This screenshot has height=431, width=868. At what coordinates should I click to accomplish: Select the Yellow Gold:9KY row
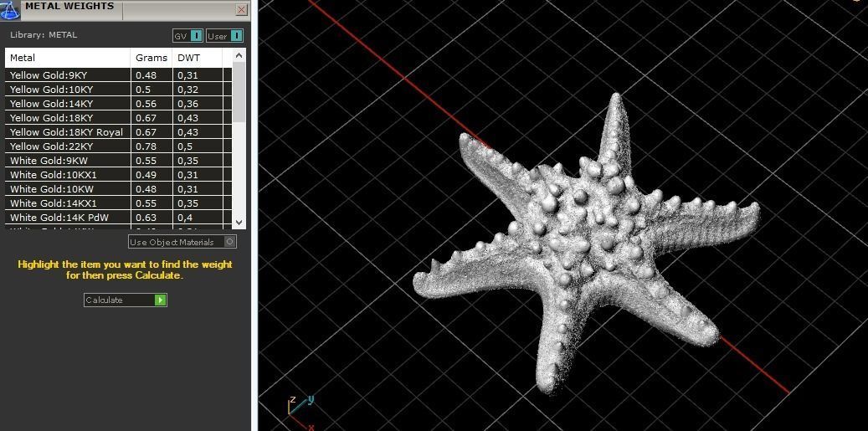[x=119, y=75]
